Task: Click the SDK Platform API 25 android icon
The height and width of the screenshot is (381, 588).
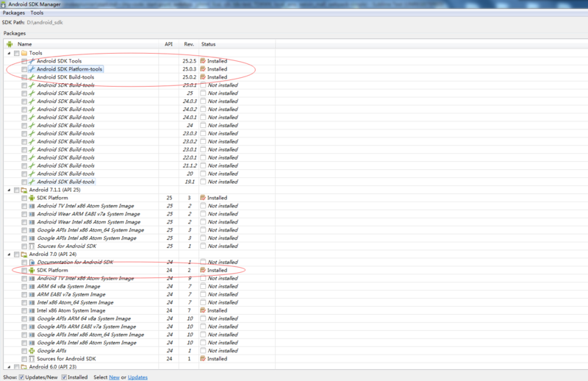Action: pyautogui.click(x=32, y=198)
